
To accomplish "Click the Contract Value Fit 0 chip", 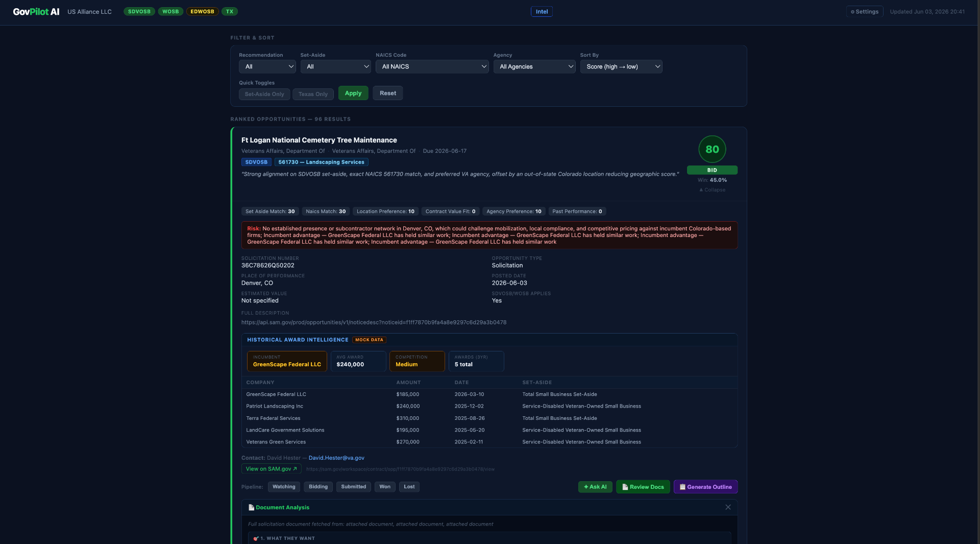I will [x=450, y=211].
